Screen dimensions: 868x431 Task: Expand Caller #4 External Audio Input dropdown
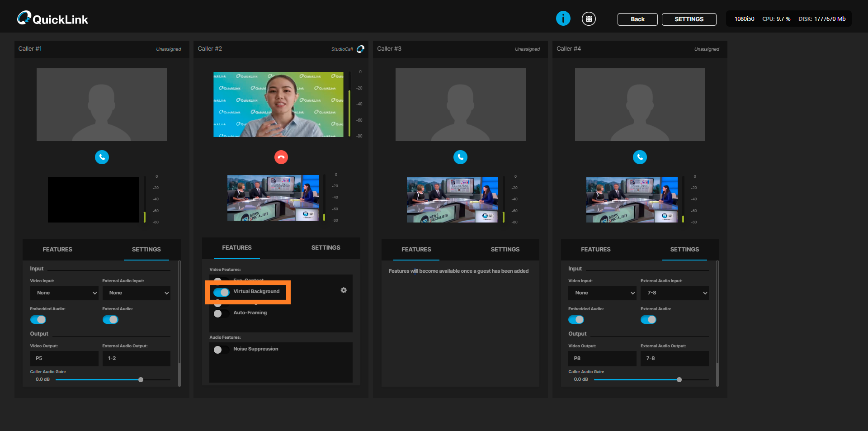pyautogui.click(x=674, y=293)
